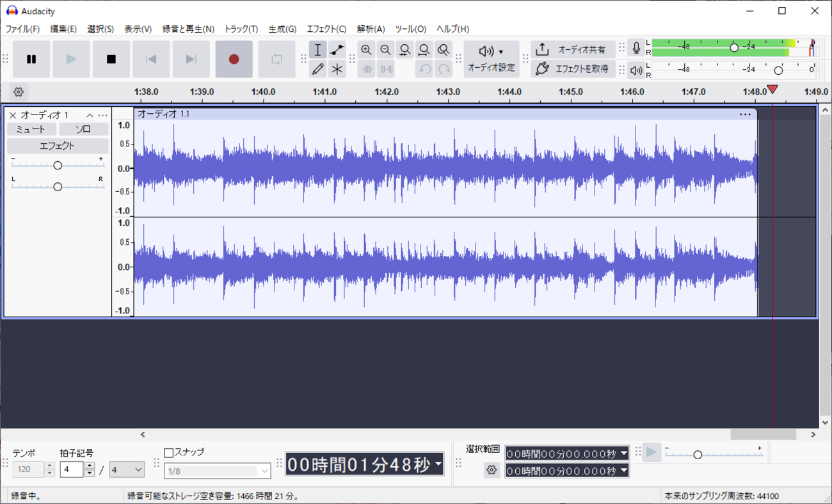Select the Envelope tool
This screenshot has height=504, width=832.
point(337,50)
